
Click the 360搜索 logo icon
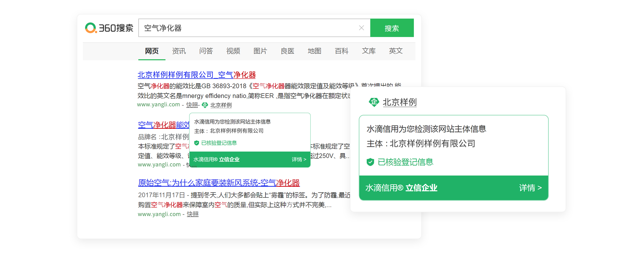click(x=91, y=28)
